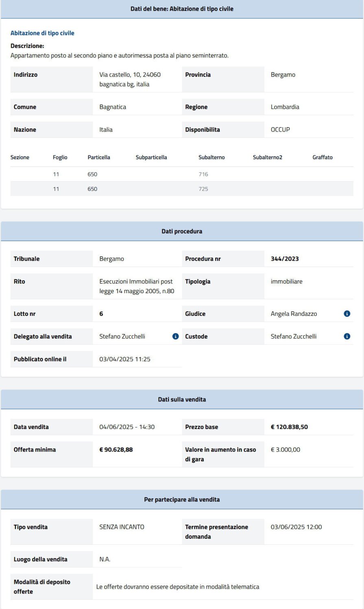Screen dimensions: 364x609
Task: Select the Luogo della vendita value 'N.A.'
Action: pos(105,559)
